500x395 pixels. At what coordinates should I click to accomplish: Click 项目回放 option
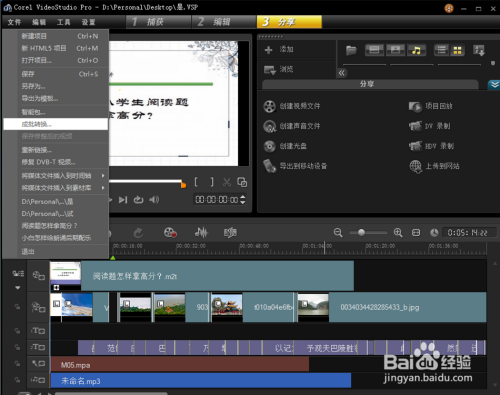tap(431, 106)
